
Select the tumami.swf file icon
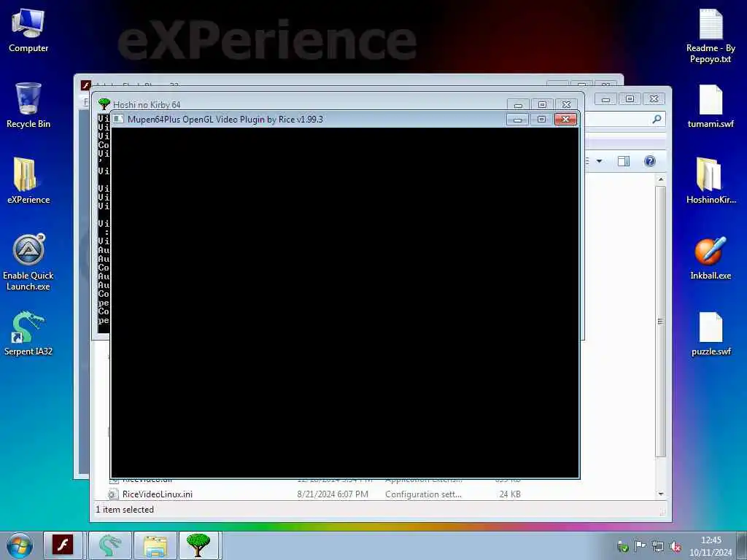pyautogui.click(x=711, y=106)
